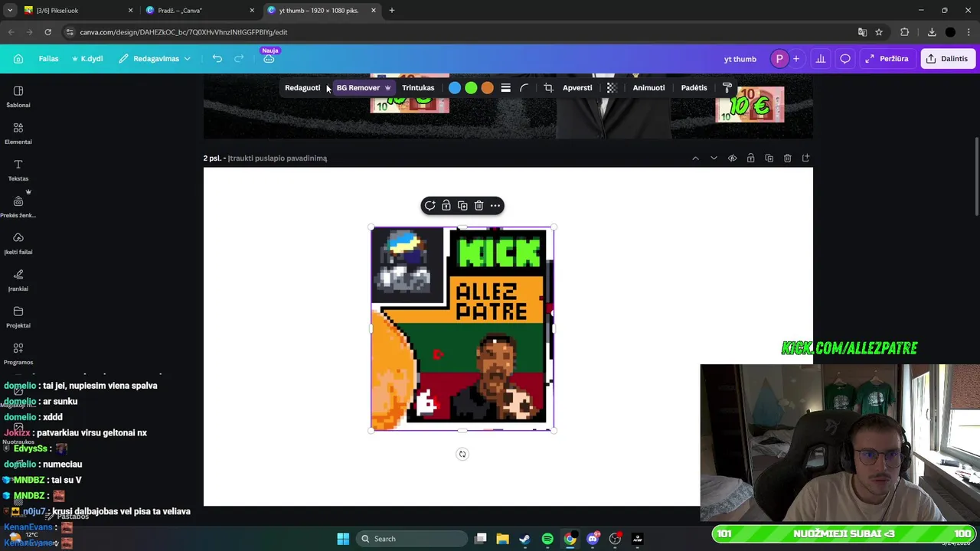Image resolution: width=980 pixels, height=551 pixels.
Task: Click the copy style paint roller icon
Action: [x=727, y=88]
